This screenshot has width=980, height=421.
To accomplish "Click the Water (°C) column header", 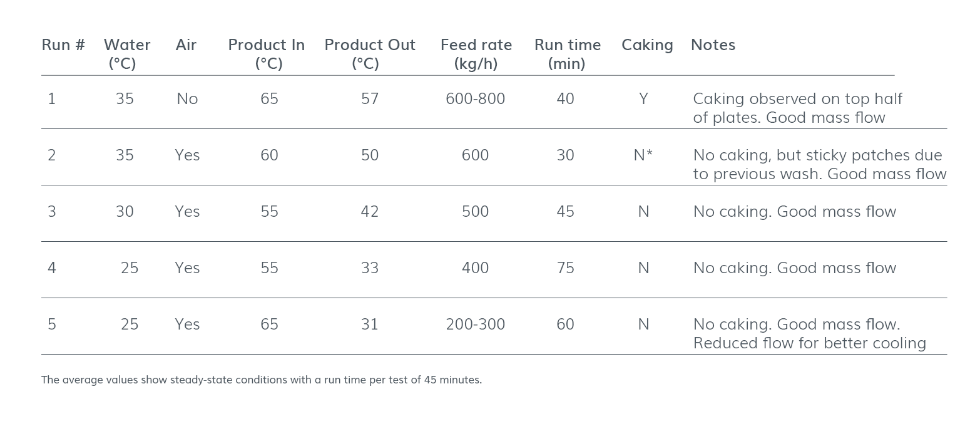I will (x=126, y=54).
